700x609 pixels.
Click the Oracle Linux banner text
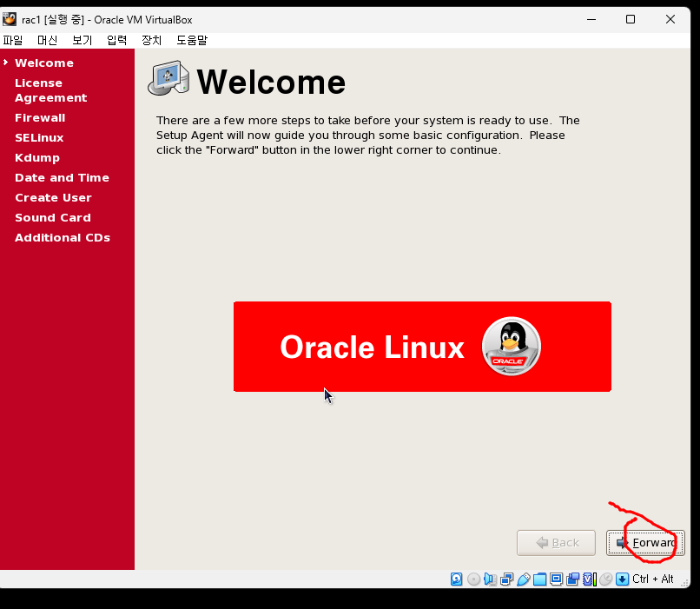tap(373, 347)
